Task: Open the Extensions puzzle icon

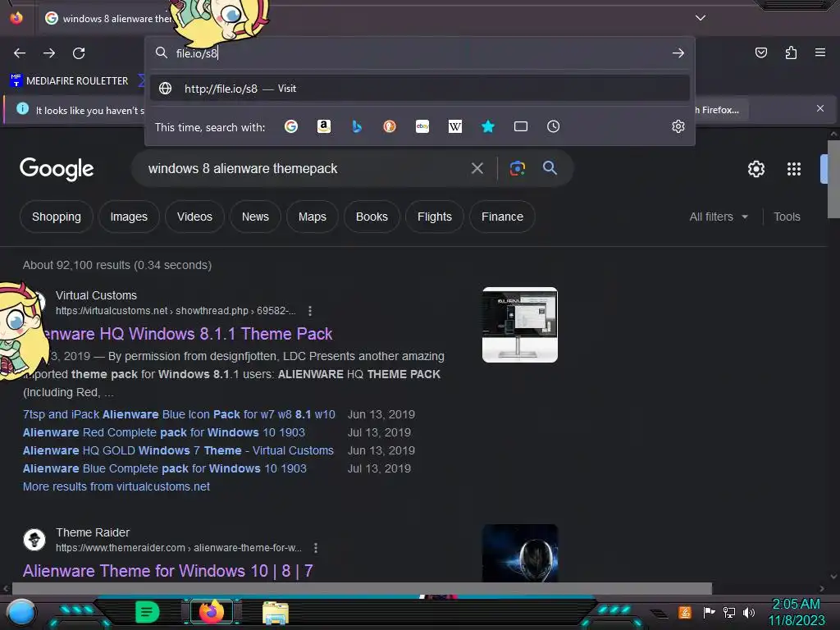Action: (x=791, y=52)
